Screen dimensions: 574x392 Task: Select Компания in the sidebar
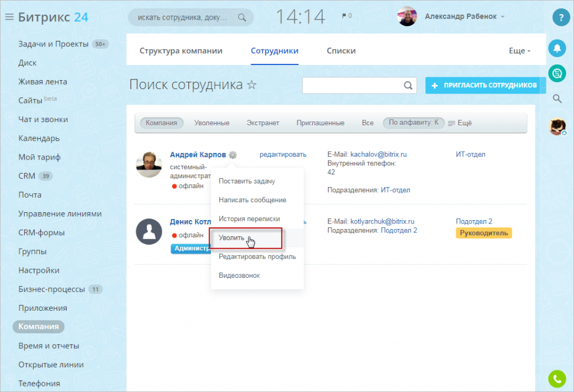tap(39, 326)
